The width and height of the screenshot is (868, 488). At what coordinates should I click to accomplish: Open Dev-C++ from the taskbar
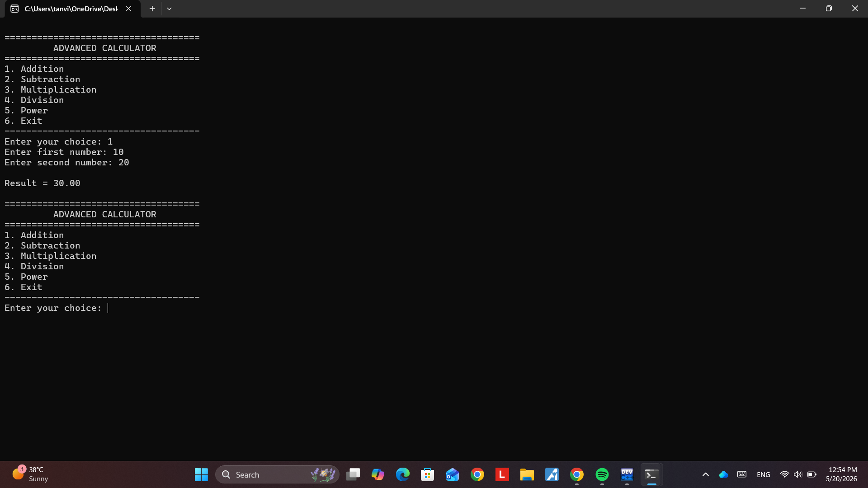click(x=627, y=474)
